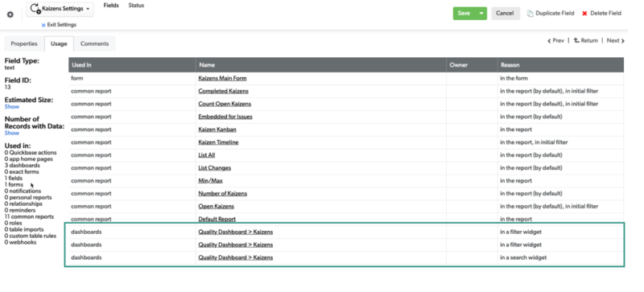Open the Kaizens Main Form link
This screenshot has height=292, width=644.
[x=222, y=78]
